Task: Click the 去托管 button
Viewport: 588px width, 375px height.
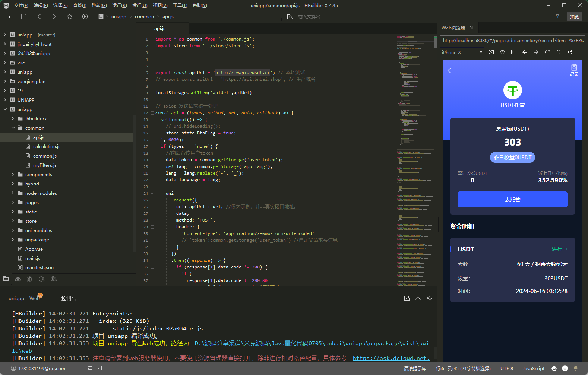Action: [512, 199]
